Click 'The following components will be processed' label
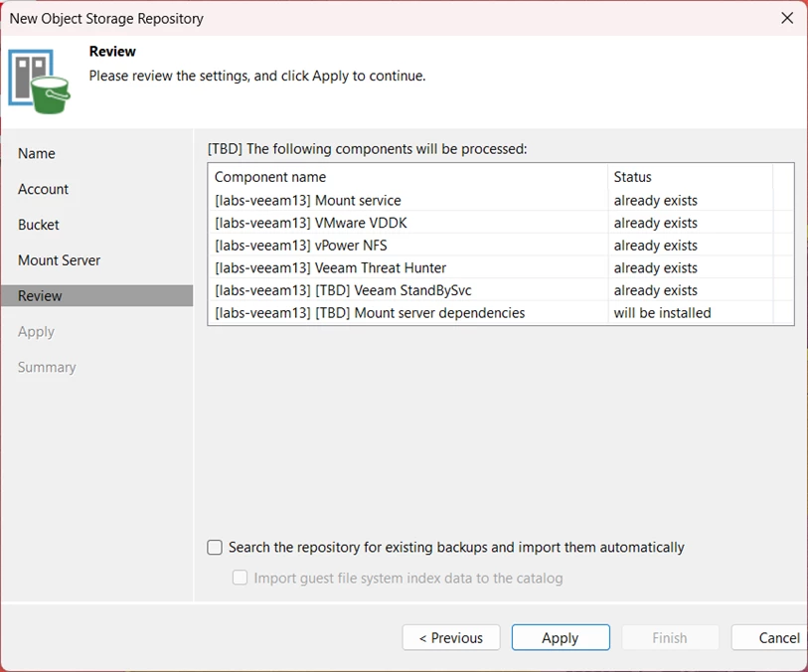Image resolution: width=808 pixels, height=672 pixels. pyautogui.click(x=367, y=149)
